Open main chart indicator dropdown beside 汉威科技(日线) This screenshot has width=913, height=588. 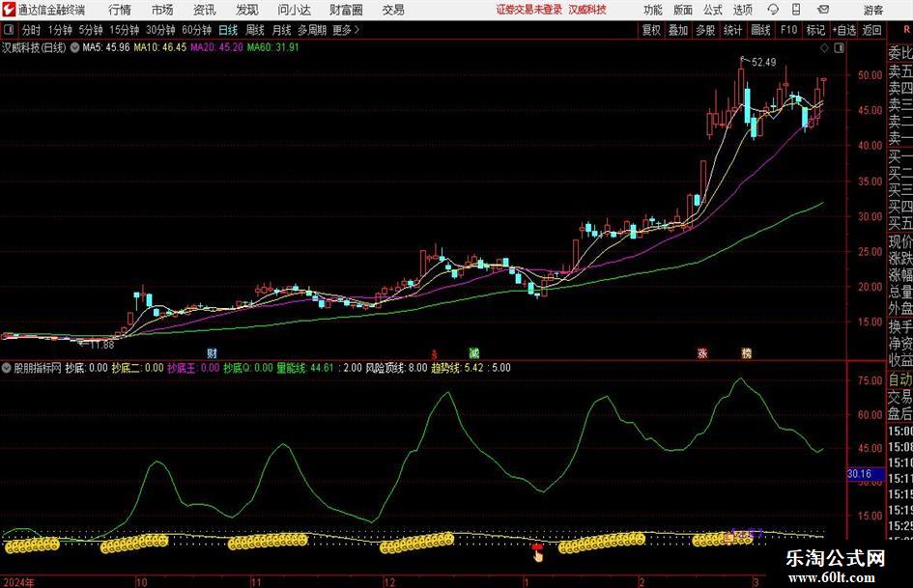74,47
